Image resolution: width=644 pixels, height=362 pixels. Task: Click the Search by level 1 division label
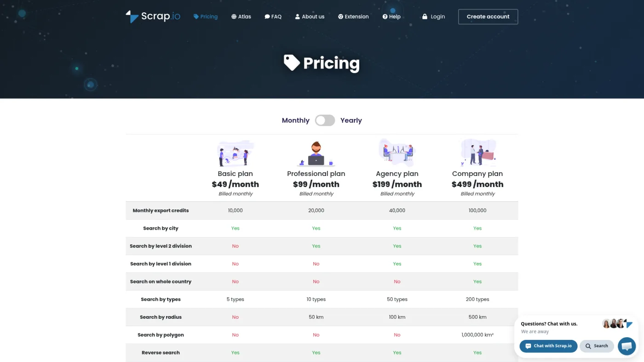[161, 264]
